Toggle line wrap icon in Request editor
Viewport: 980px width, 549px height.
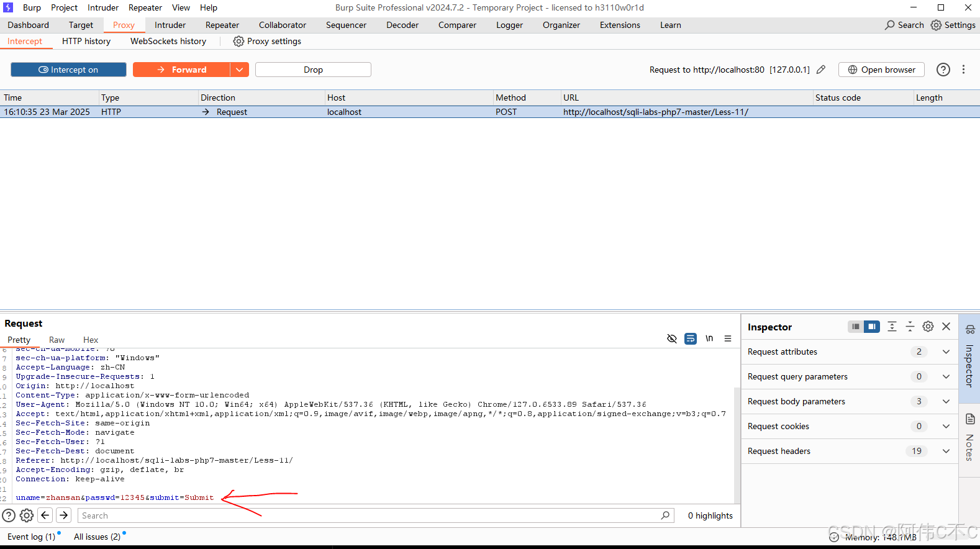pyautogui.click(x=691, y=338)
